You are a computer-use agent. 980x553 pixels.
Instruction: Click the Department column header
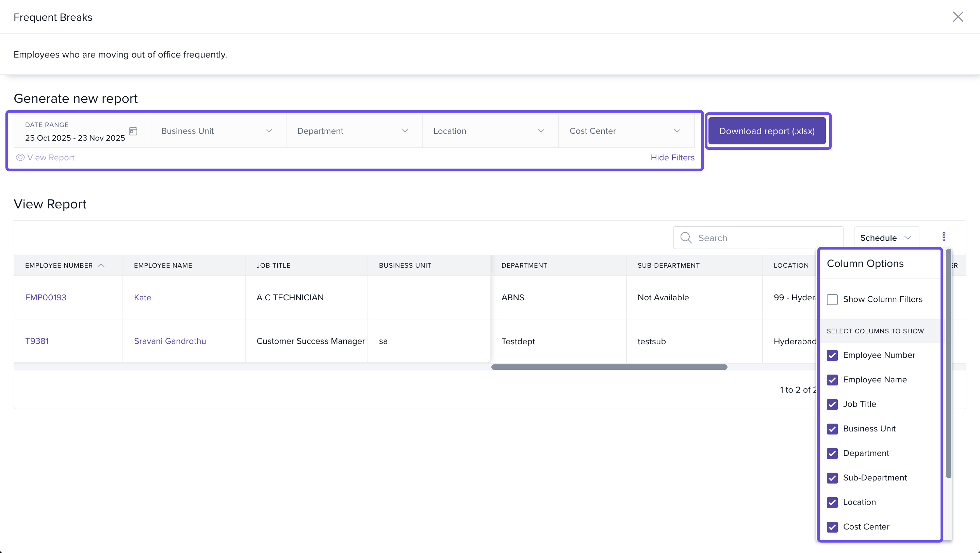524,265
